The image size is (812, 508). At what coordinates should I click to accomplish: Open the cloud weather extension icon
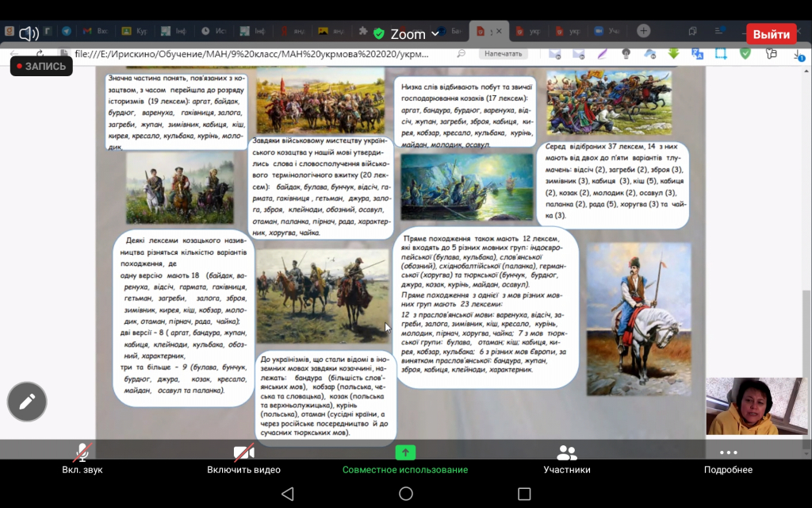(650, 54)
